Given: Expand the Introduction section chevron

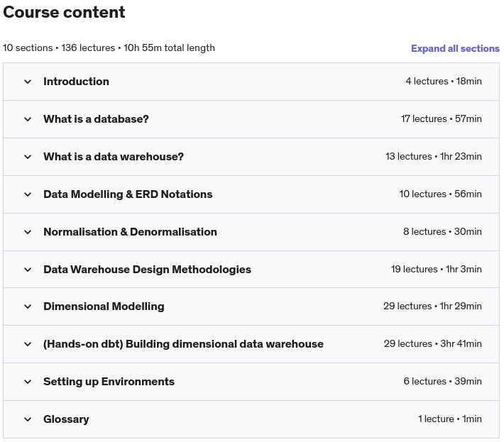Looking at the screenshot, I should (x=28, y=82).
